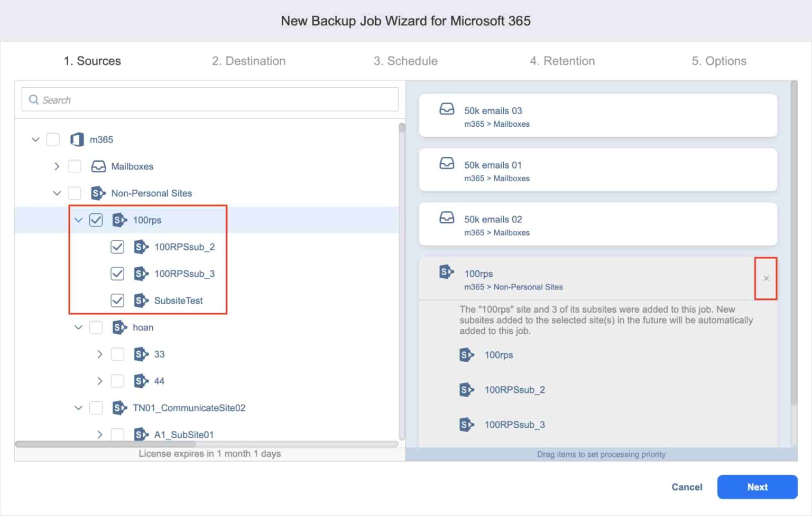This screenshot has width=812, height=516.
Task: Click the Mailboxes icon next to Mailboxes node
Action: click(98, 166)
